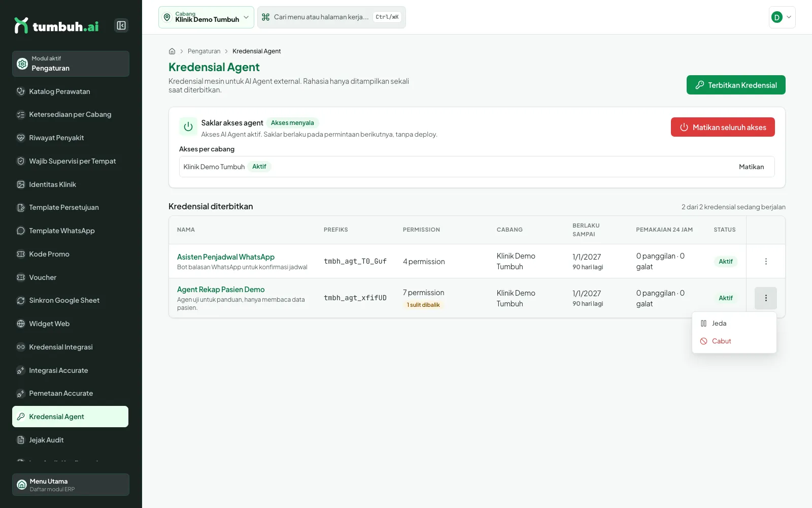Click the tumbuh.ai logo

(x=56, y=25)
